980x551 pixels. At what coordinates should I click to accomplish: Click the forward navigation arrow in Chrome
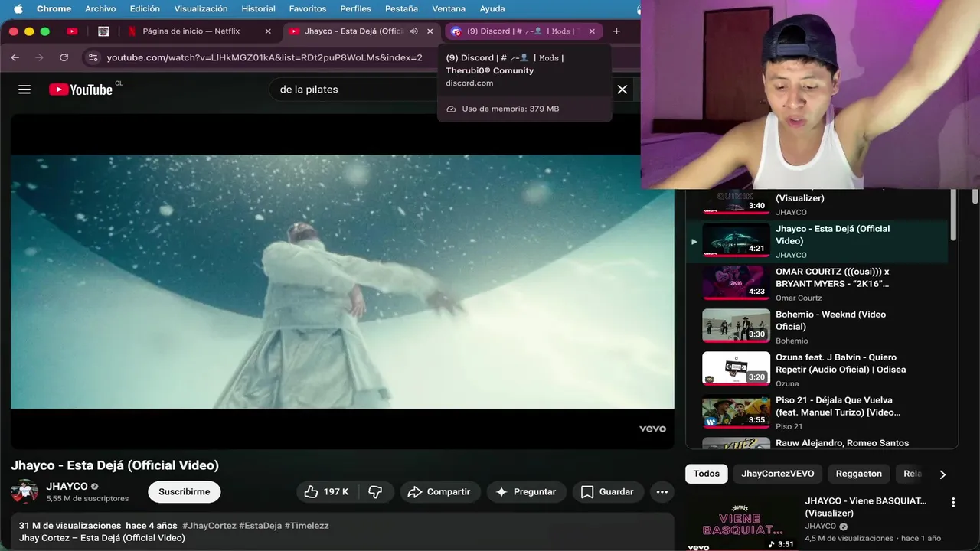[x=39, y=57]
